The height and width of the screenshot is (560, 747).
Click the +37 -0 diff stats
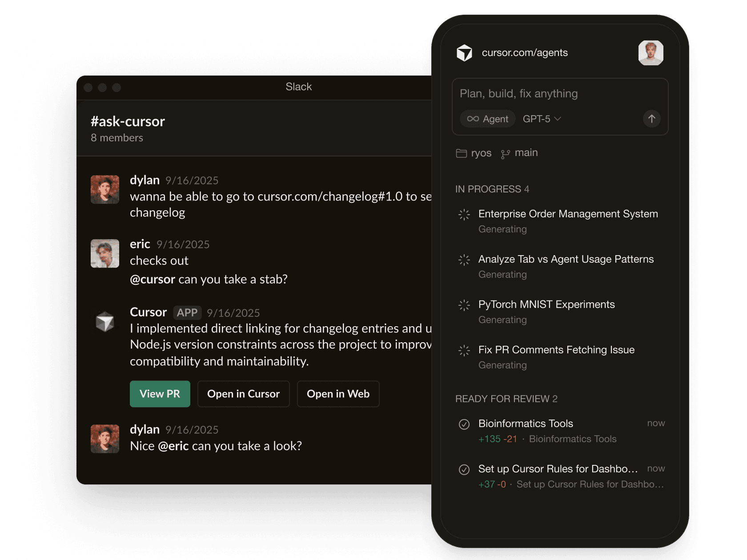(x=492, y=484)
